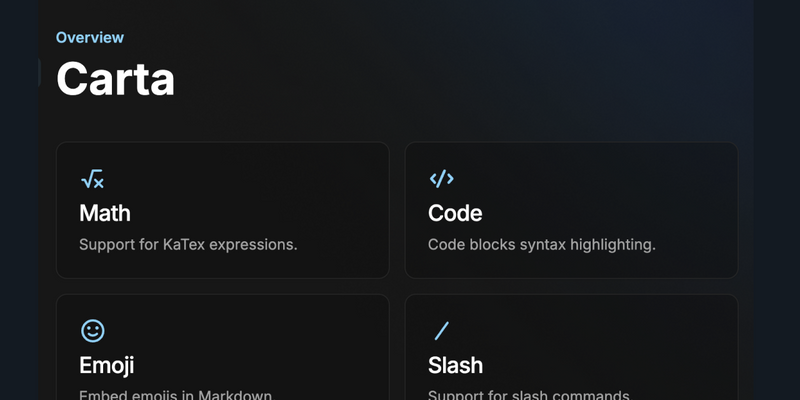Click the square root Math icon
This screenshot has height=400, width=800.
[92, 179]
